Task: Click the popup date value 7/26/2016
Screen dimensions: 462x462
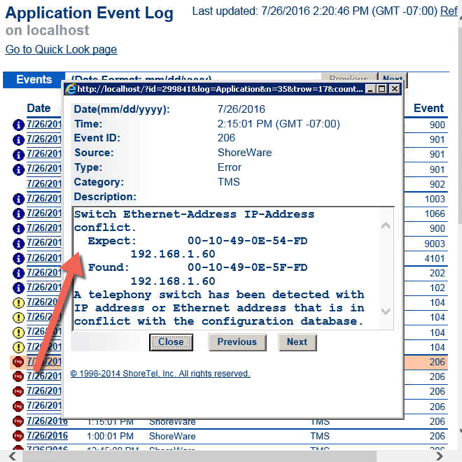Action: click(241, 109)
